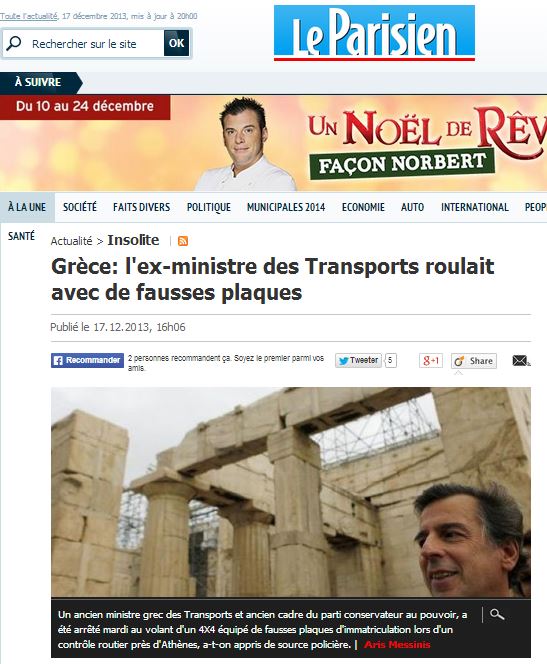This screenshot has height=664, width=547.
Task: Open the Société menu tab
Action: pos(80,207)
